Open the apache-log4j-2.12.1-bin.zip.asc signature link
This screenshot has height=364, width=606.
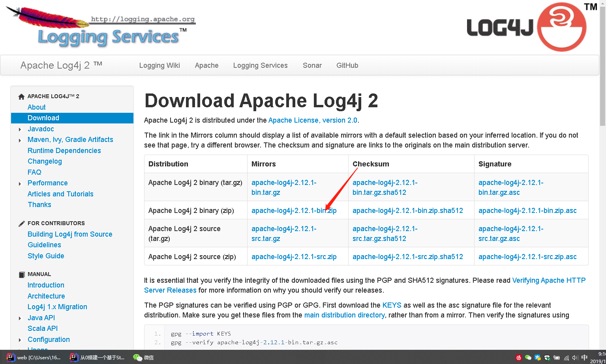[x=527, y=211]
